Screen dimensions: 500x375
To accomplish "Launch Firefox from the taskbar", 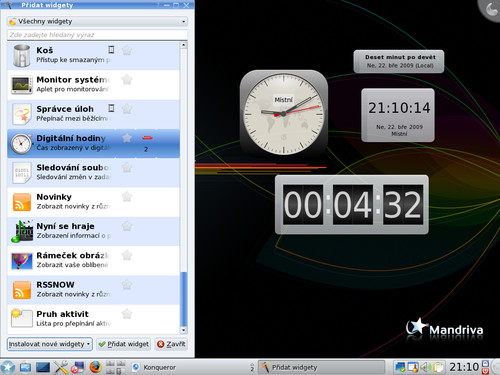I will click(96, 367).
